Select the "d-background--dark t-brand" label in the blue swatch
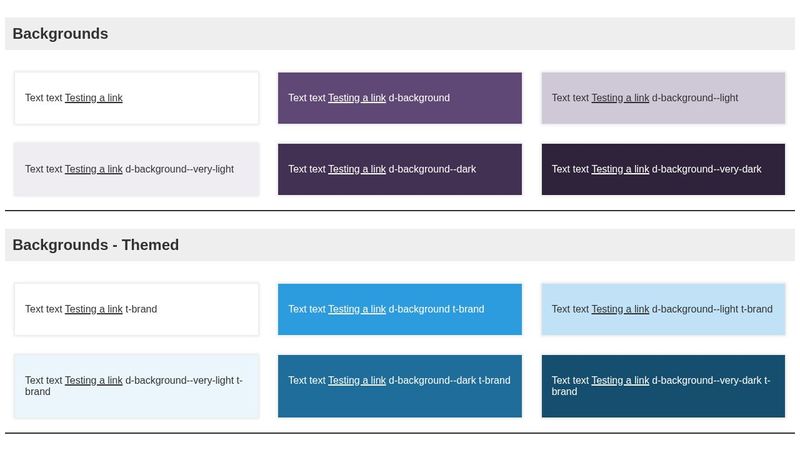This screenshot has height=450, width=800. pyautogui.click(x=450, y=380)
